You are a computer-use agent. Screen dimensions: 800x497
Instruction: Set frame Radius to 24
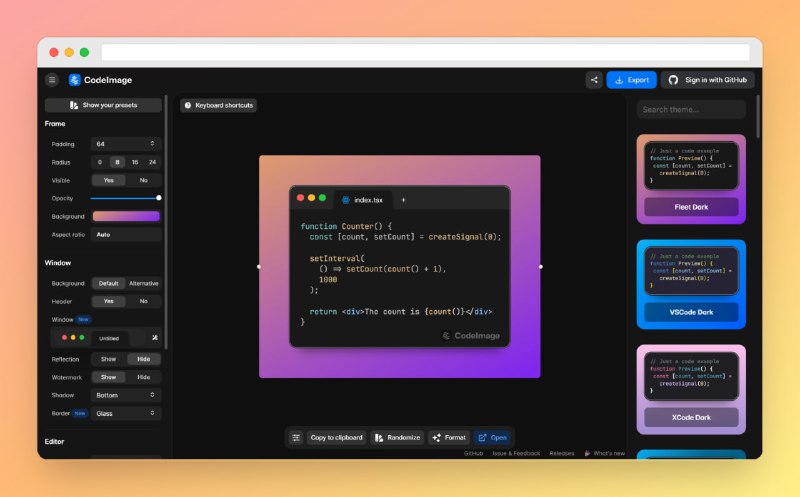(152, 162)
